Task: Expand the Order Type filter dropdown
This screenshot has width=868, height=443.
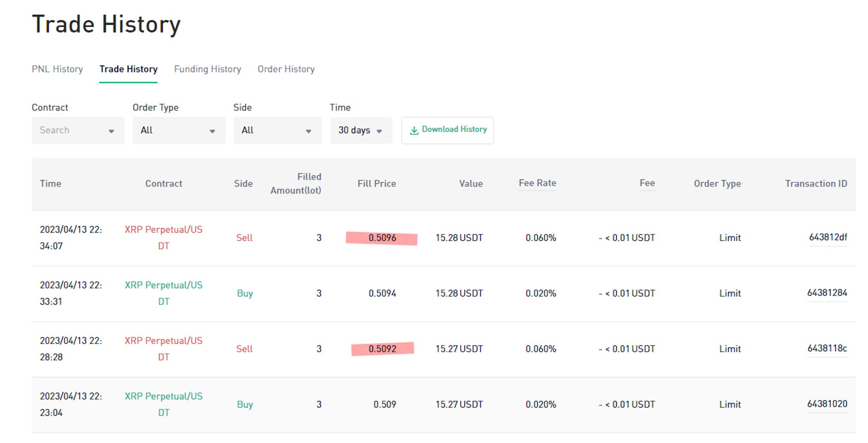Action: (x=212, y=131)
